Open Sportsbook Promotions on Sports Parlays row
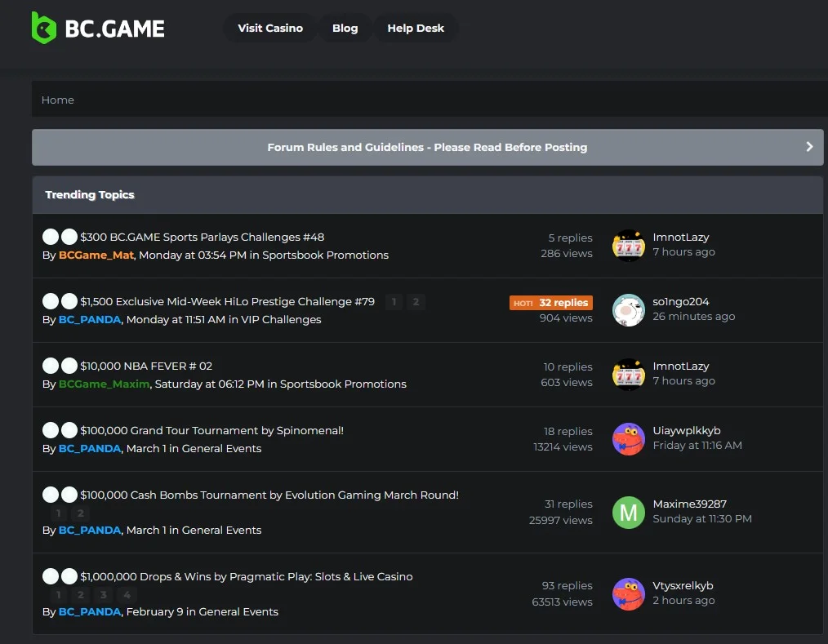 click(x=325, y=255)
